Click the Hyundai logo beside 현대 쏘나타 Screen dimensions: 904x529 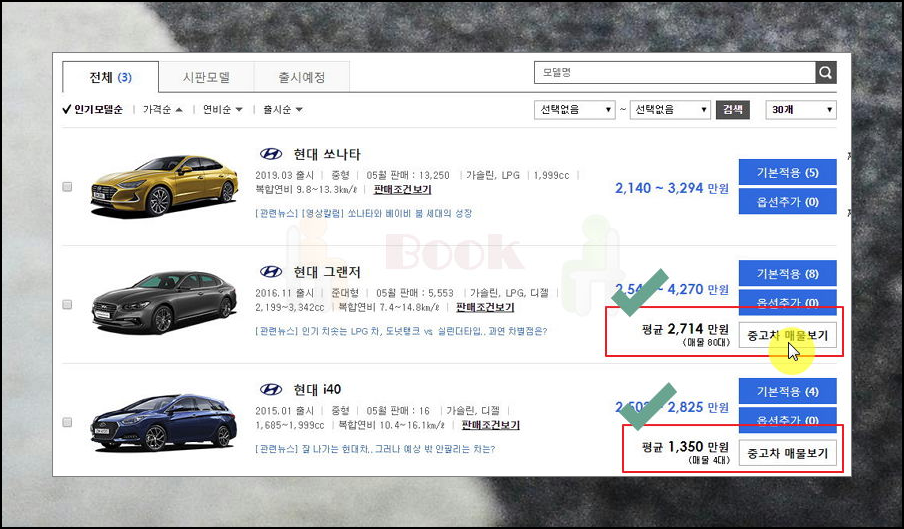pos(270,154)
